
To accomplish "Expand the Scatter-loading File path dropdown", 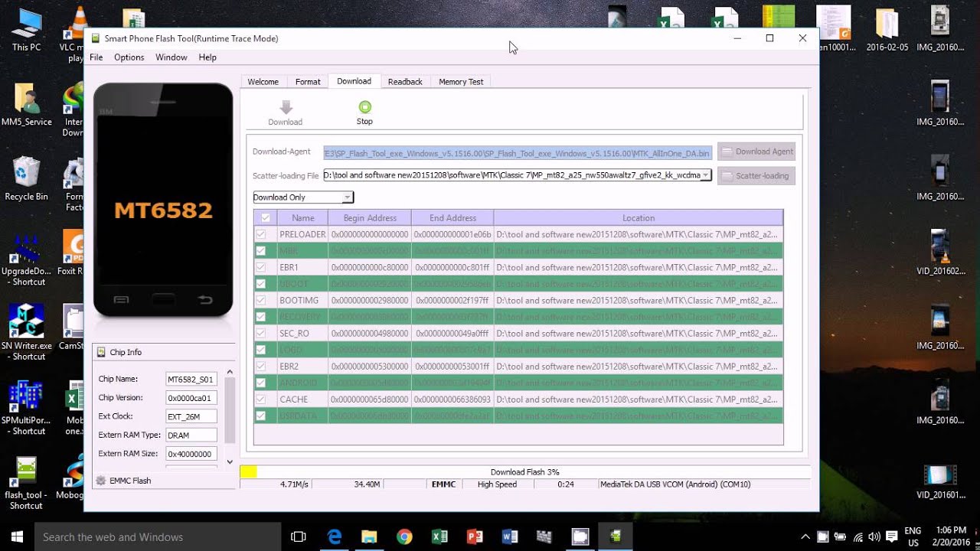I will pos(706,175).
